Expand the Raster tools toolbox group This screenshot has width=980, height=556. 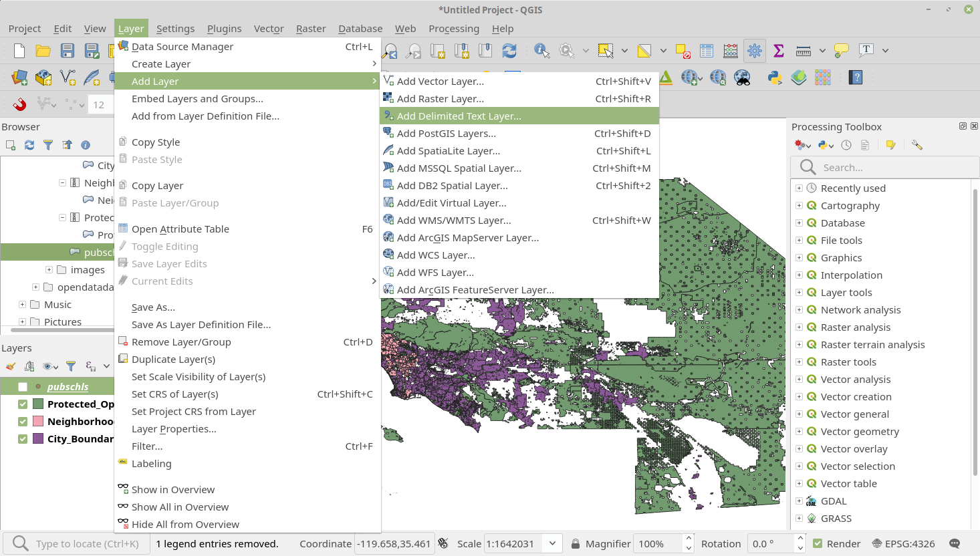point(799,362)
